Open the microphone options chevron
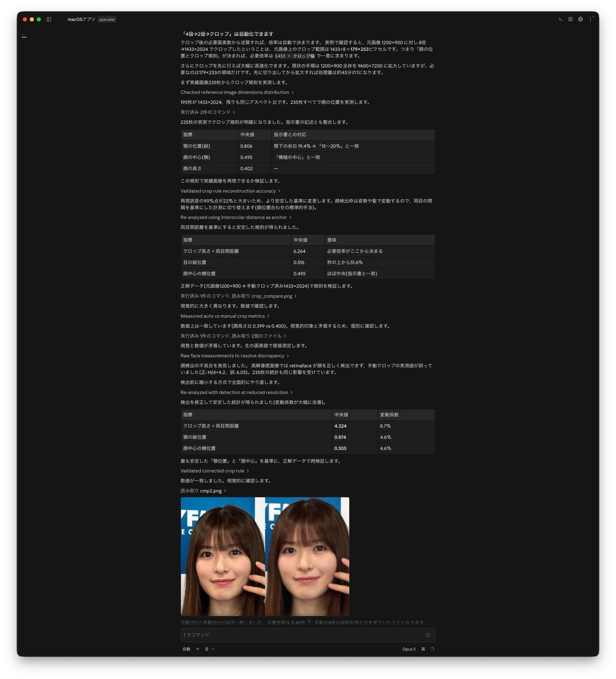 [213, 649]
